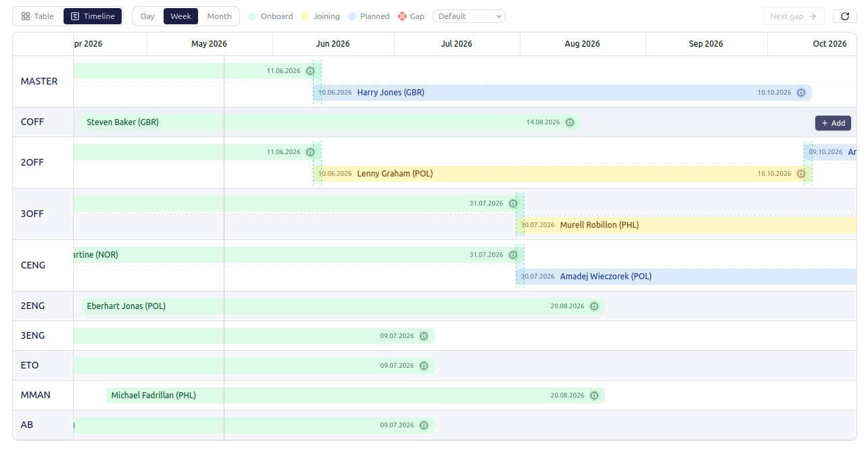Click info icon on AB 09.07.2026 bar

(x=424, y=425)
